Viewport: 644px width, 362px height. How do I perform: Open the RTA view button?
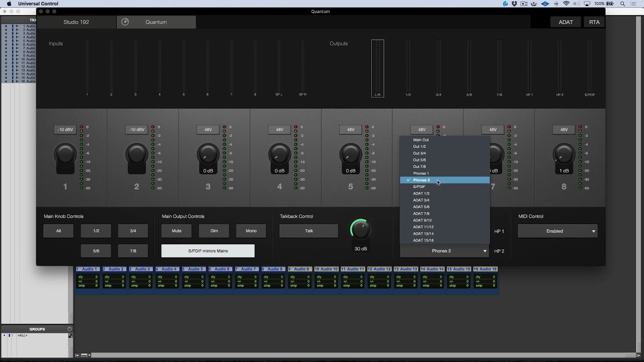[x=594, y=22]
